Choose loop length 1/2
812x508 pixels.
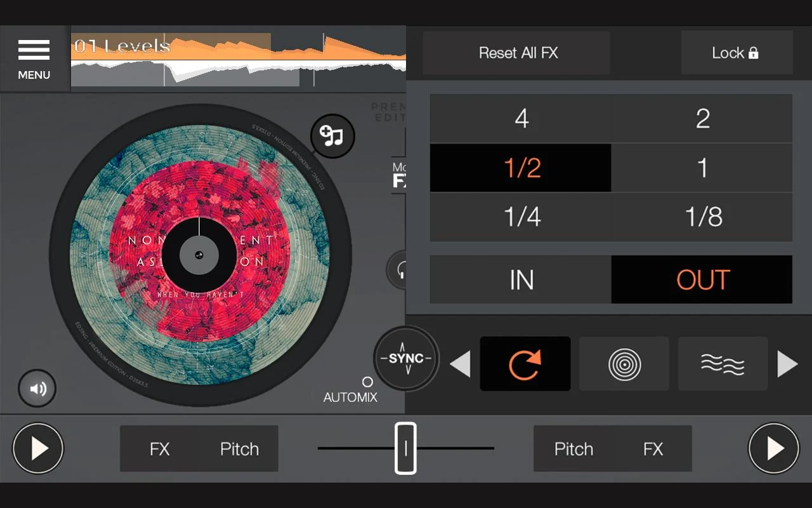[521, 168]
